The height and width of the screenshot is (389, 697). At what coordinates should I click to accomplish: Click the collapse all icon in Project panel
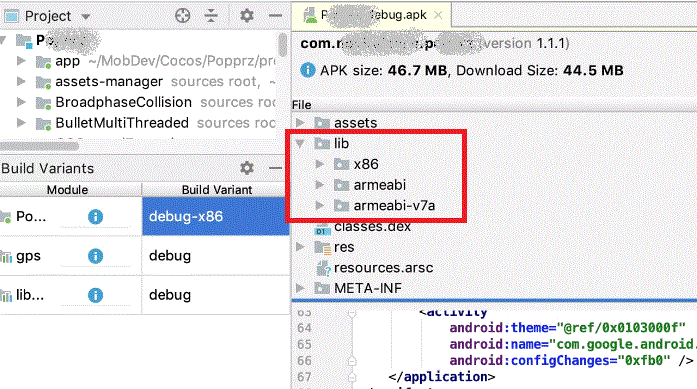point(211,16)
